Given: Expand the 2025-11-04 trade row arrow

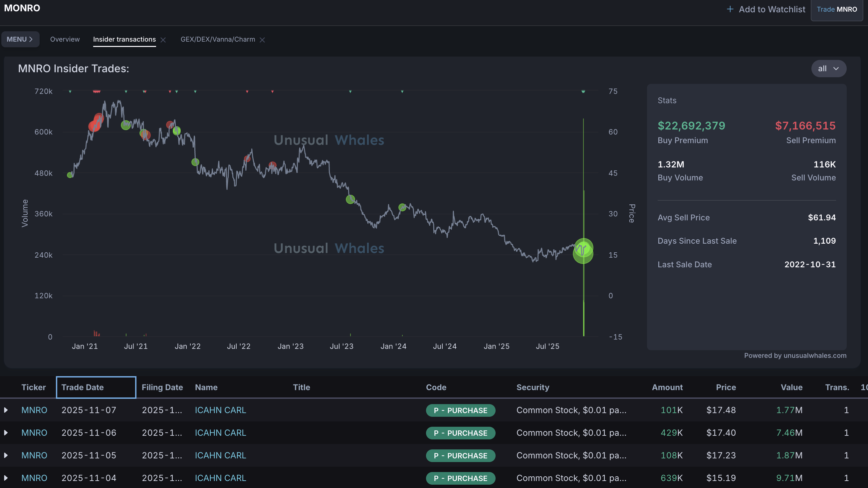Looking at the screenshot, I should 6,478.
